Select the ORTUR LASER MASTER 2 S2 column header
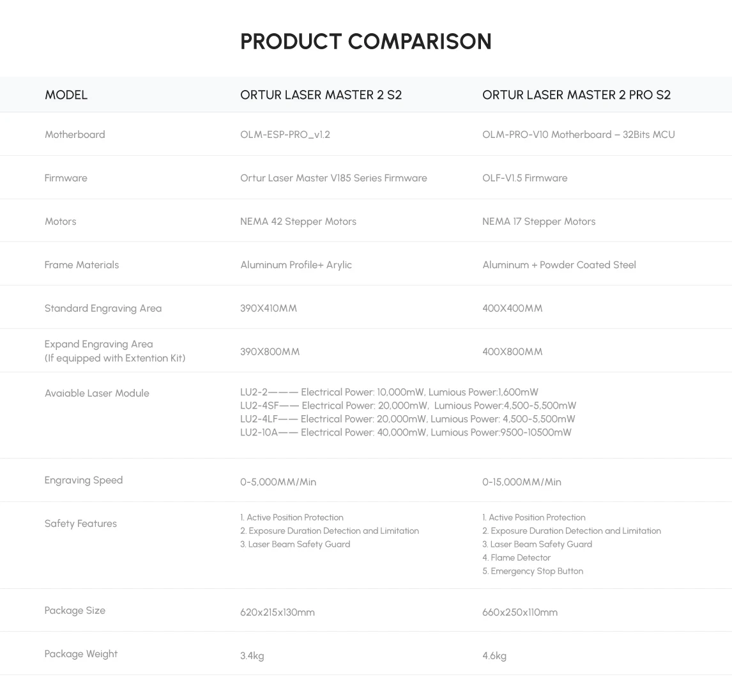The height and width of the screenshot is (700, 732). tap(321, 95)
